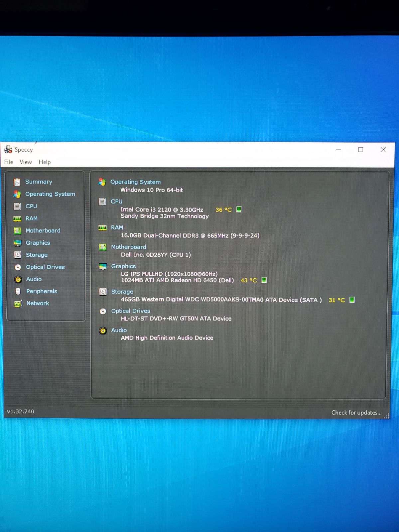Select Optical Drives in sidebar
This screenshot has width=399, height=532.
pyautogui.click(x=46, y=267)
